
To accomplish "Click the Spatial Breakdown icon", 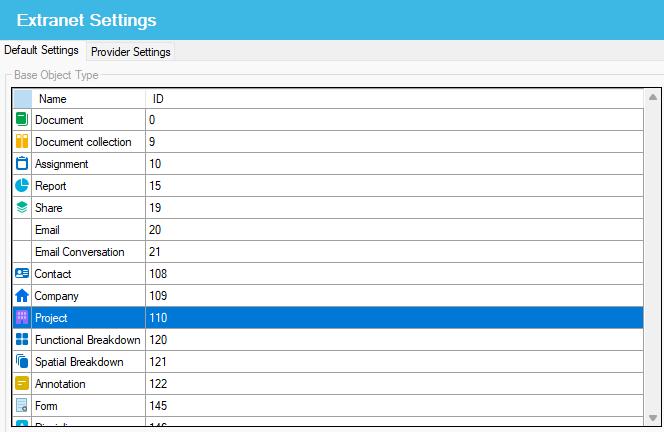I will 22,362.
